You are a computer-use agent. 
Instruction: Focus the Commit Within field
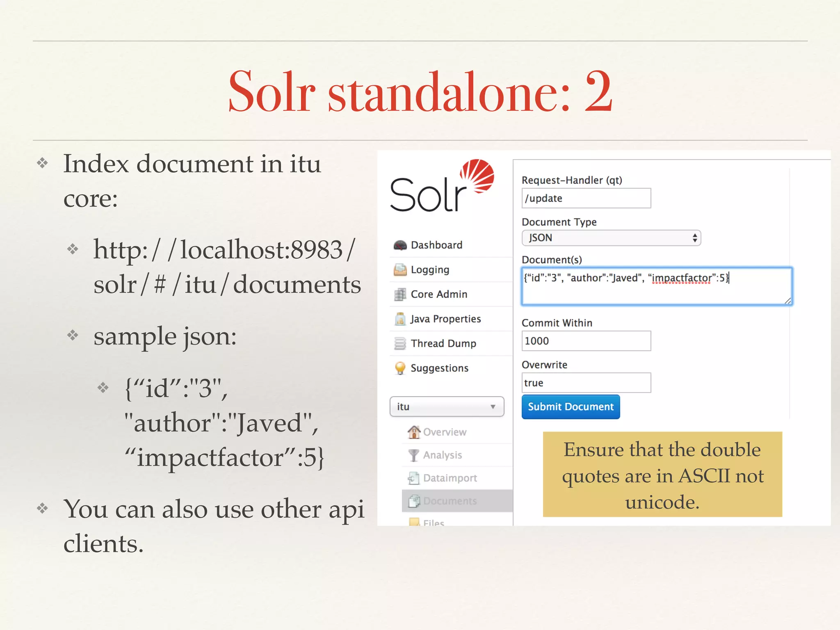tap(586, 341)
